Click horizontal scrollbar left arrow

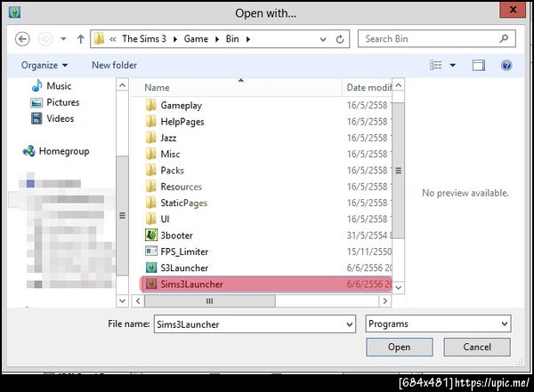tap(138, 300)
